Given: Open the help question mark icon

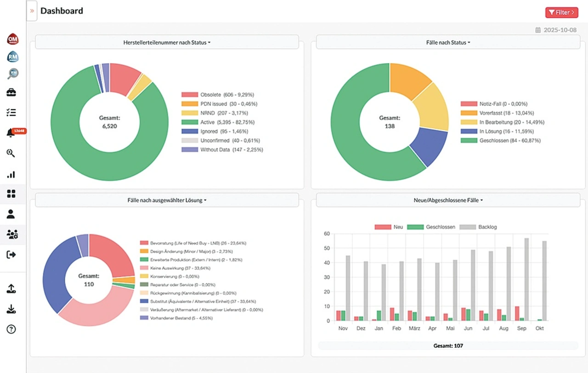Looking at the screenshot, I should [x=11, y=329].
